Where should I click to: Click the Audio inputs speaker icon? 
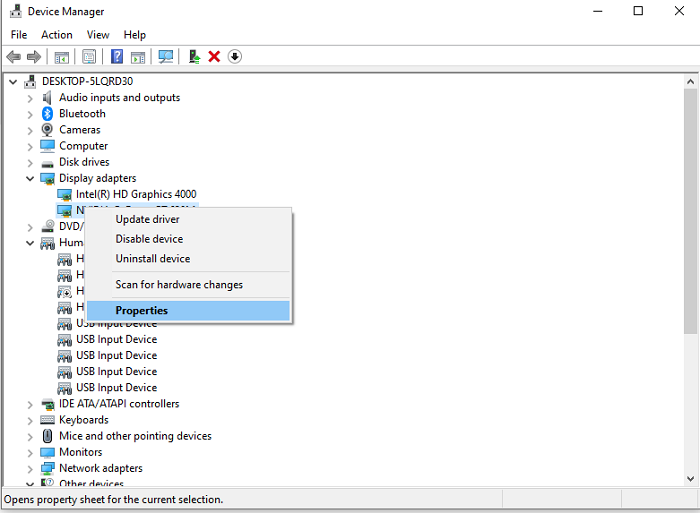tap(47, 97)
